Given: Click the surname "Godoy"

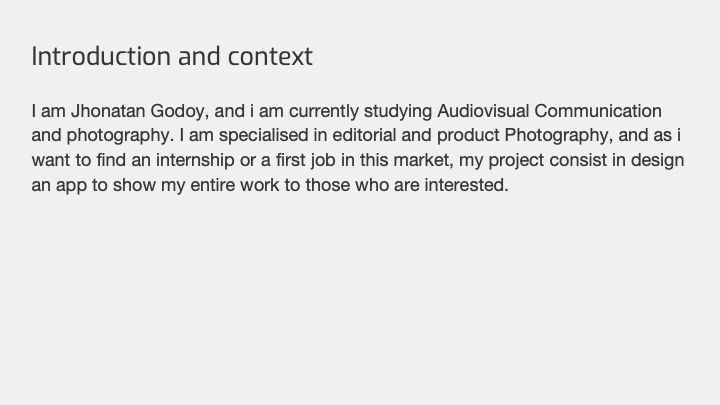Looking at the screenshot, I should point(178,112).
